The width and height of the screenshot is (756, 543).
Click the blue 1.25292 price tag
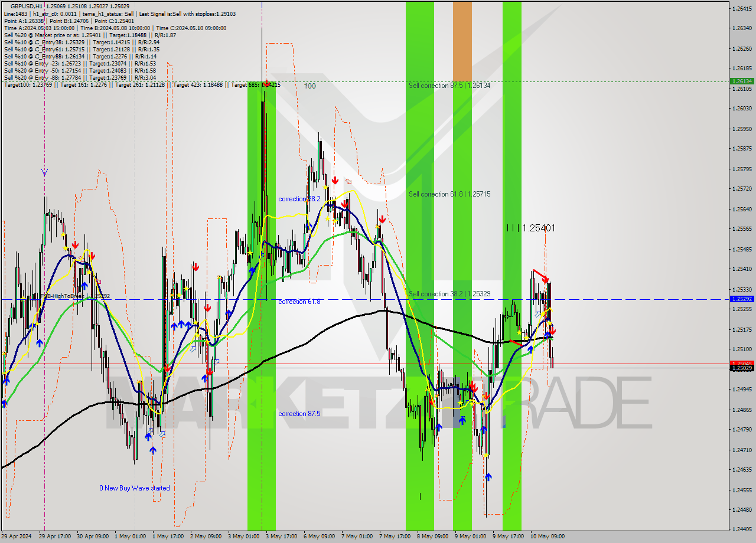pyautogui.click(x=742, y=299)
